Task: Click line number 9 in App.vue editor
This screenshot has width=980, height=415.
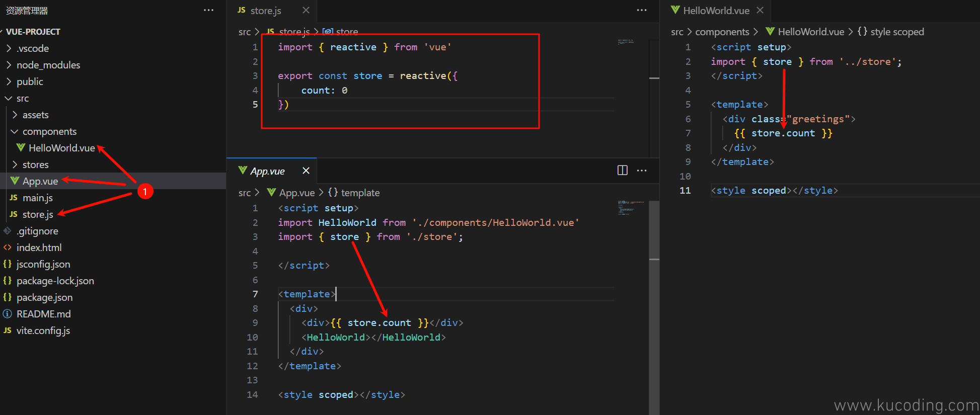Action: coord(255,322)
